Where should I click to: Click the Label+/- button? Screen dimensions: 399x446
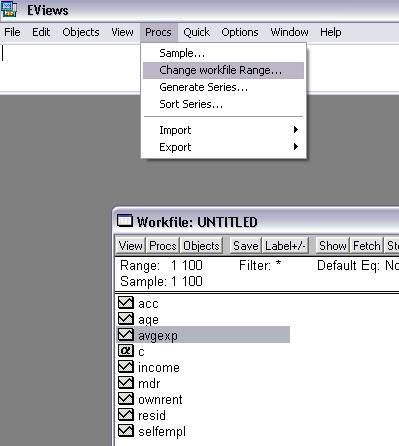pos(285,246)
